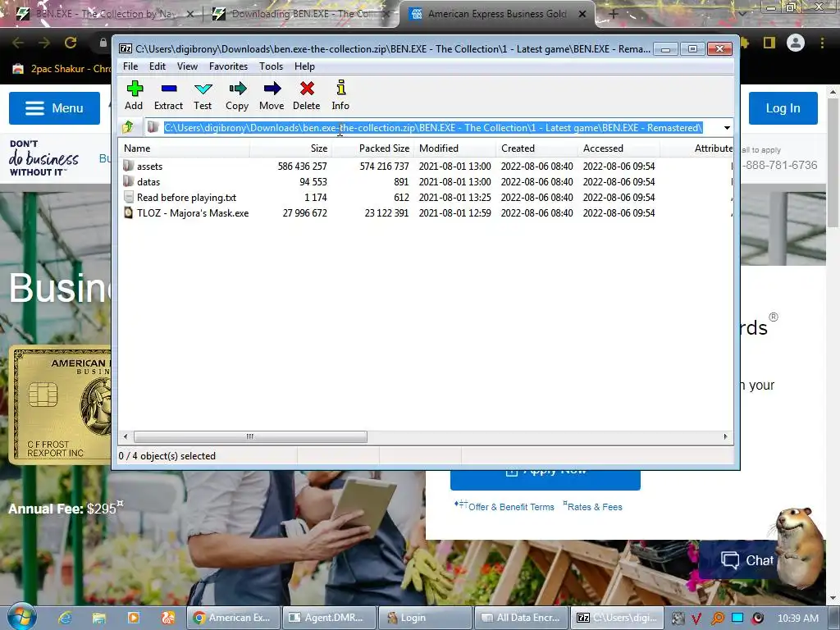This screenshot has width=840, height=630.
Task: Click inside the archive path field
Action: point(433,127)
